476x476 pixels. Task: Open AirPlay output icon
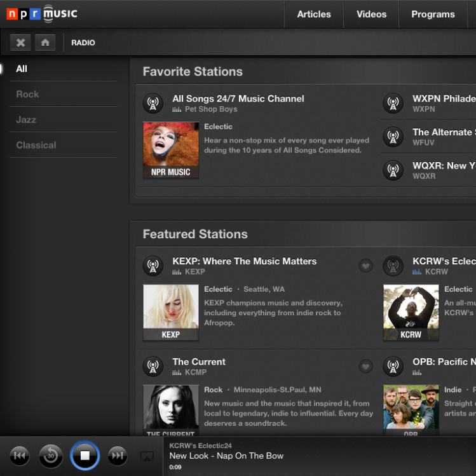click(x=147, y=456)
